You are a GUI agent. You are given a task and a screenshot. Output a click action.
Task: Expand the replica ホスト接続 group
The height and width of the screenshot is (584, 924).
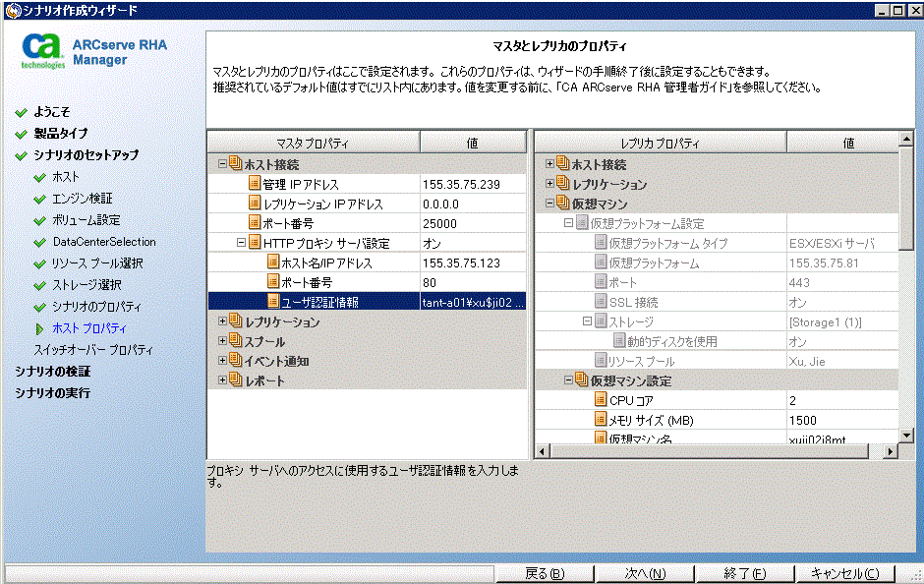549,164
